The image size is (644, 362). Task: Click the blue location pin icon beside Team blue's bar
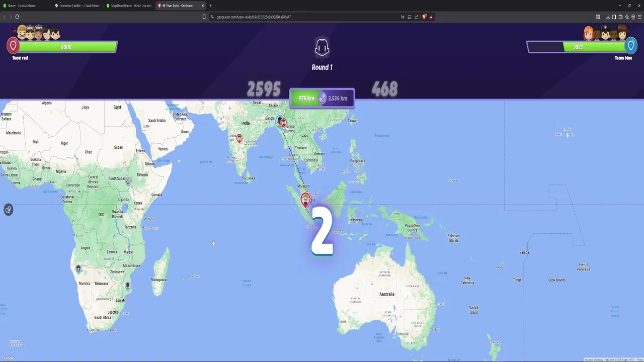pos(631,46)
